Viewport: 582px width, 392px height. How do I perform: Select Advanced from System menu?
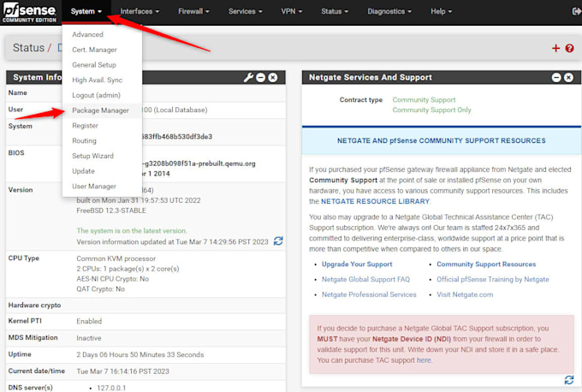click(102, 34)
